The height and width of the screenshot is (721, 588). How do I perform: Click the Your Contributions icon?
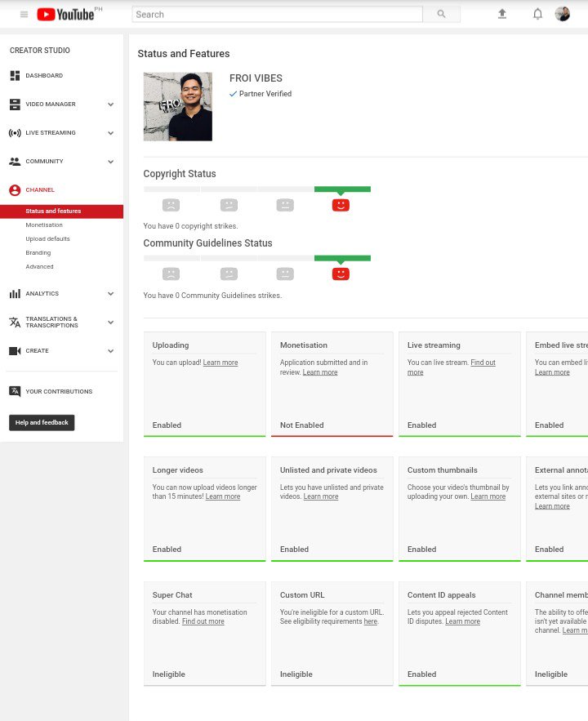click(x=15, y=391)
